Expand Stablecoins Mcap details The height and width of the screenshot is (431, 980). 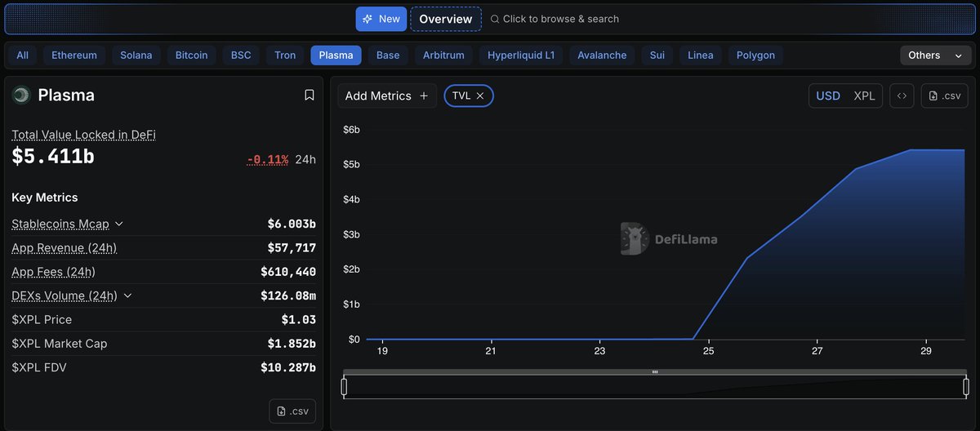tap(119, 224)
